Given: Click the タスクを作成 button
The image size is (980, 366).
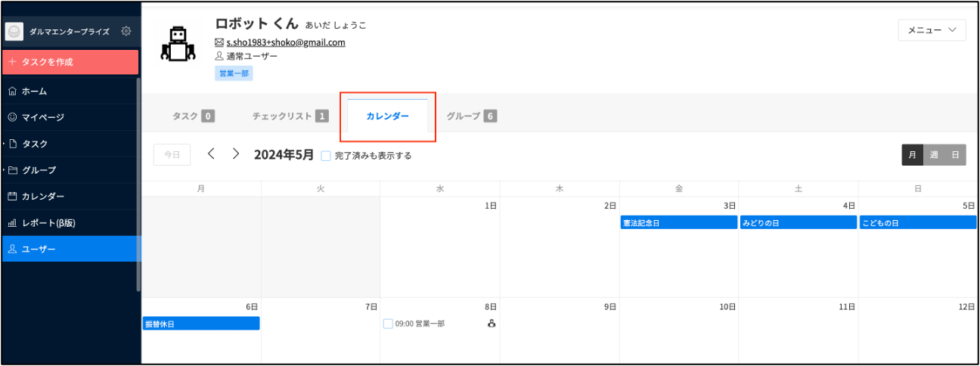Looking at the screenshot, I should (x=70, y=62).
